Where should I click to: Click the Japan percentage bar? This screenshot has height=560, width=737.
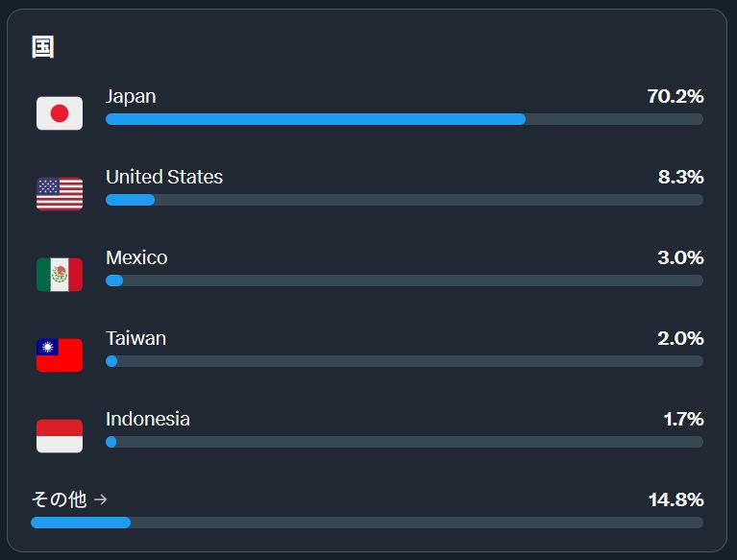pos(405,119)
